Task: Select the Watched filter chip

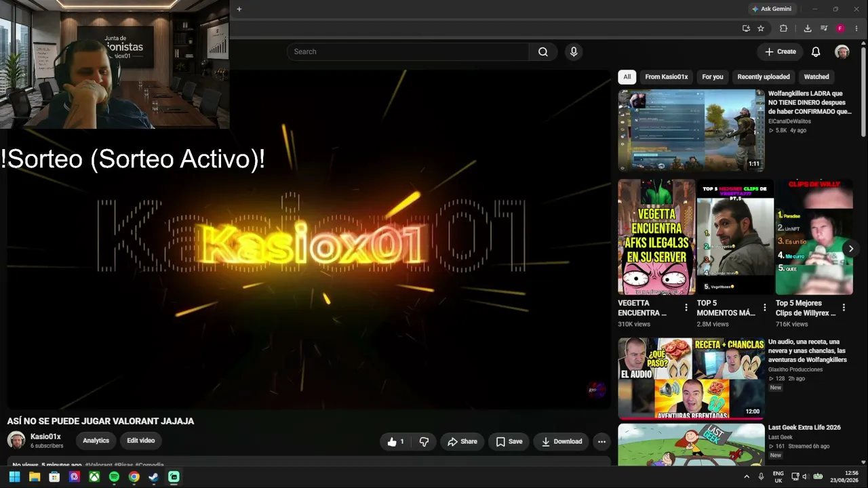Action: tap(816, 77)
